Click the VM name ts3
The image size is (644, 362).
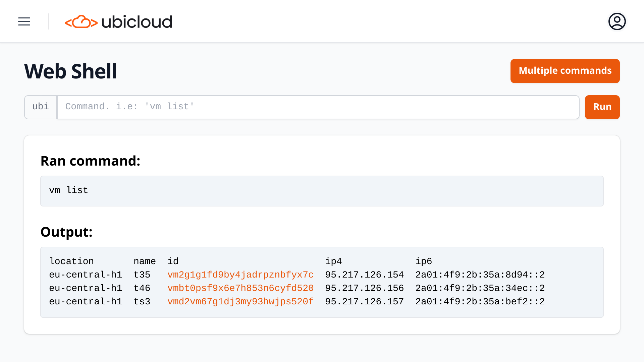tap(142, 302)
